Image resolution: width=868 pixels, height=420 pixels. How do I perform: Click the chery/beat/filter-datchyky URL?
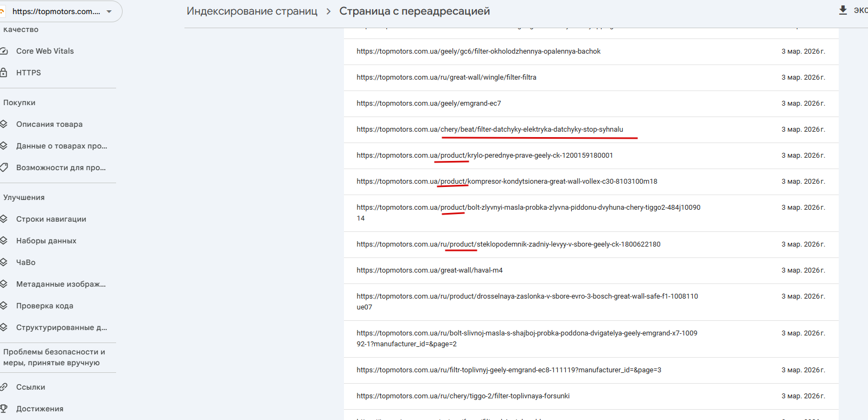490,130
